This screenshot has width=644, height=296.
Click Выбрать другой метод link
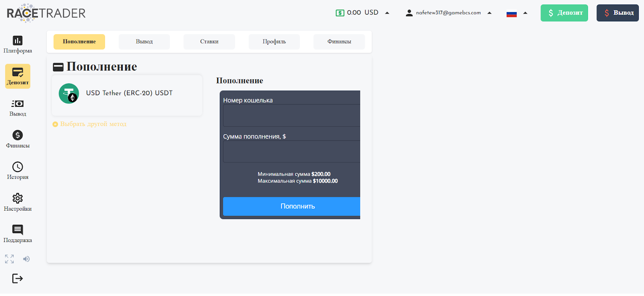coord(90,124)
